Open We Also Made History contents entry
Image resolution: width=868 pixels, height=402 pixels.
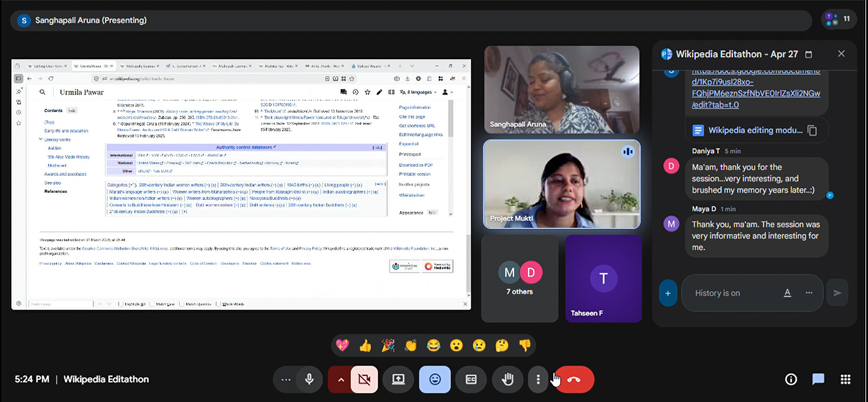[69, 156]
